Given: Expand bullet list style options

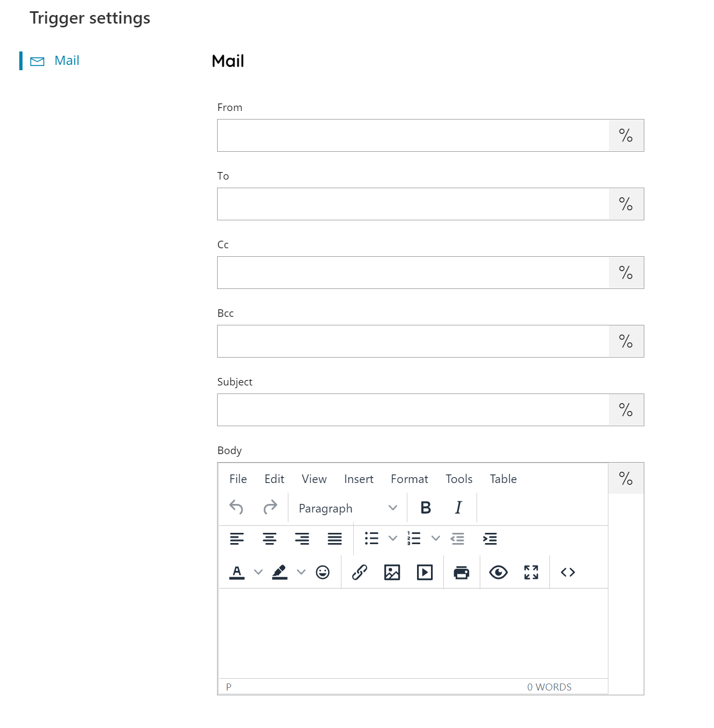Looking at the screenshot, I should point(393,538).
